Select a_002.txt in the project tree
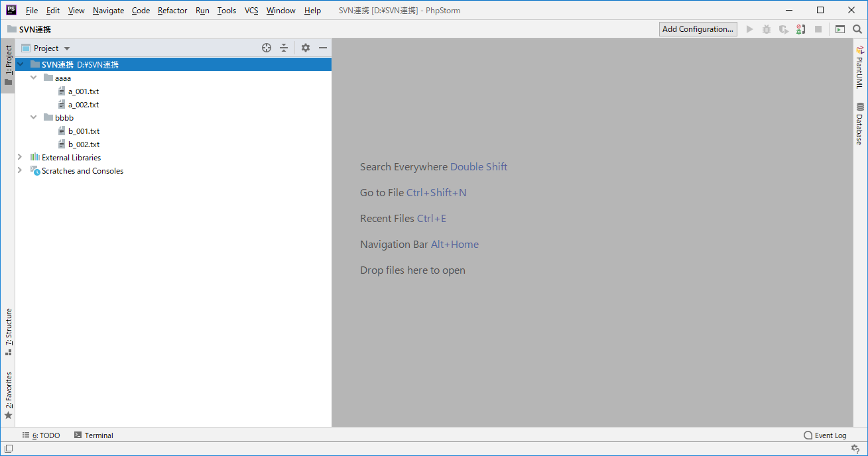 84,105
